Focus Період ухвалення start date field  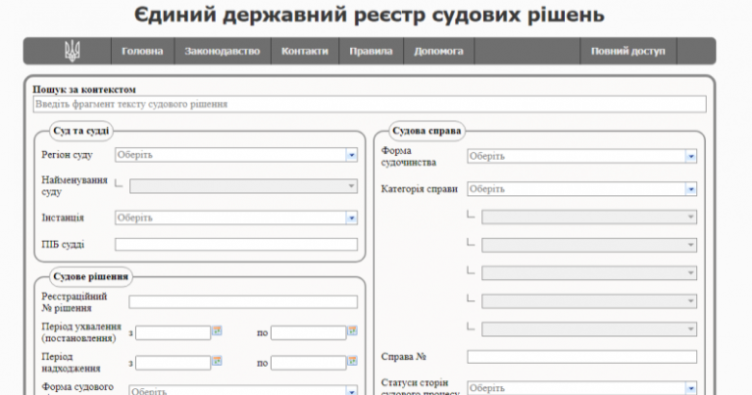(x=173, y=333)
